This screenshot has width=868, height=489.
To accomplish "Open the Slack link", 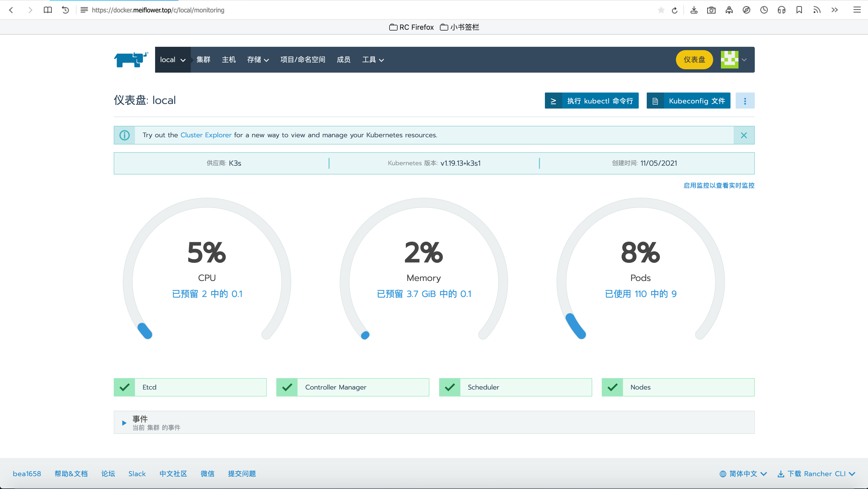I will tap(137, 473).
